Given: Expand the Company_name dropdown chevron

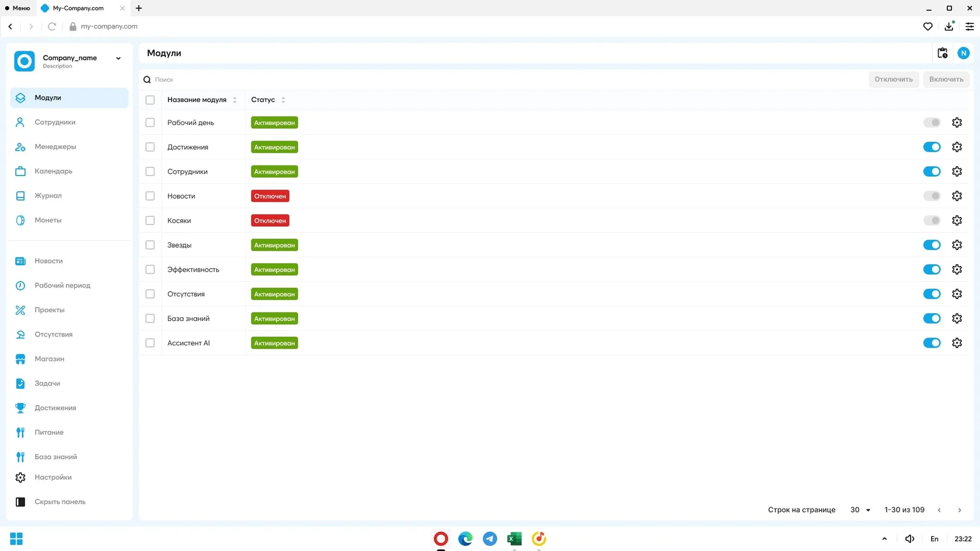Looking at the screenshot, I should (x=118, y=58).
